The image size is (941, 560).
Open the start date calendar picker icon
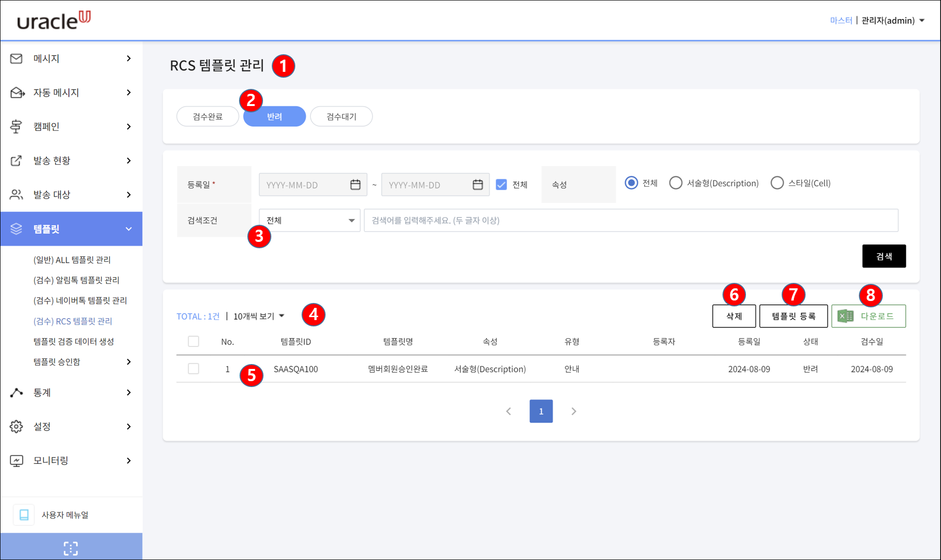[x=355, y=185]
